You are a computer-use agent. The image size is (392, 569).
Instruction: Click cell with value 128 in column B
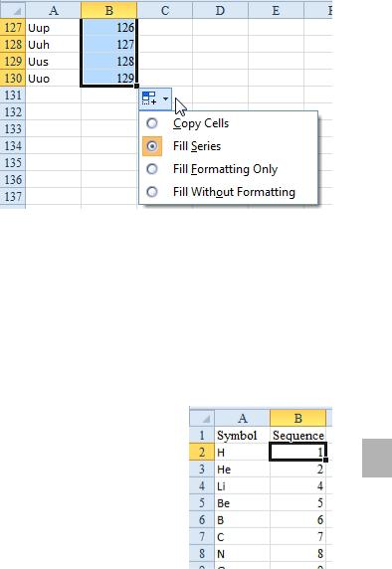click(108, 62)
